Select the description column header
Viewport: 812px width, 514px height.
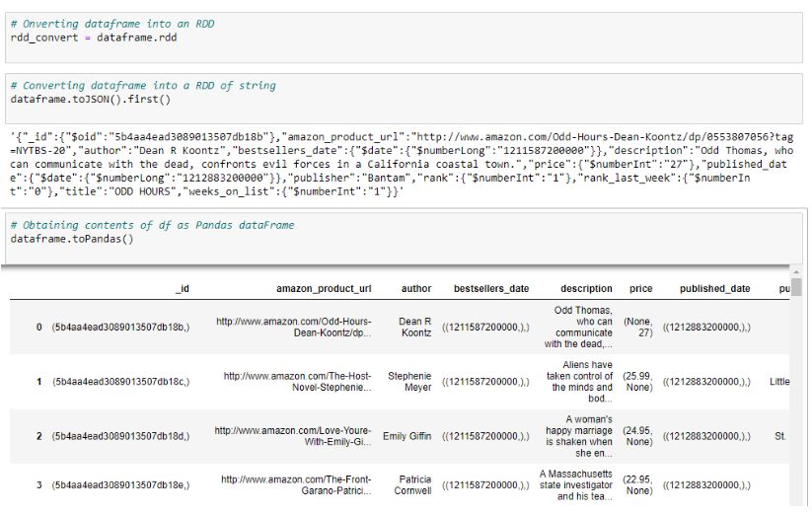click(x=586, y=289)
